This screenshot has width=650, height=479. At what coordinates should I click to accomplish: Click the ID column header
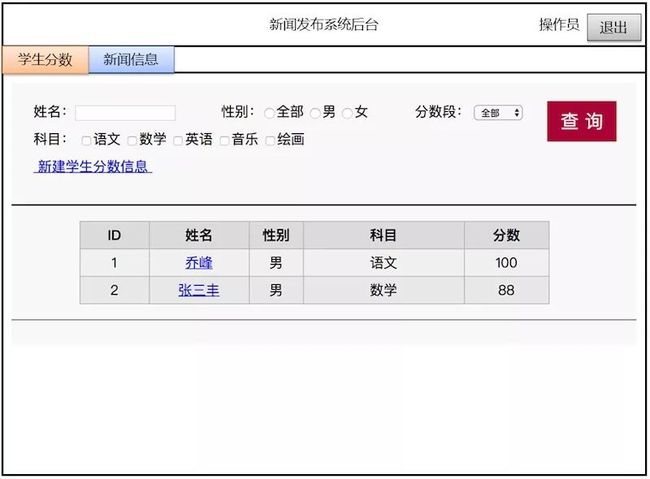coord(114,235)
